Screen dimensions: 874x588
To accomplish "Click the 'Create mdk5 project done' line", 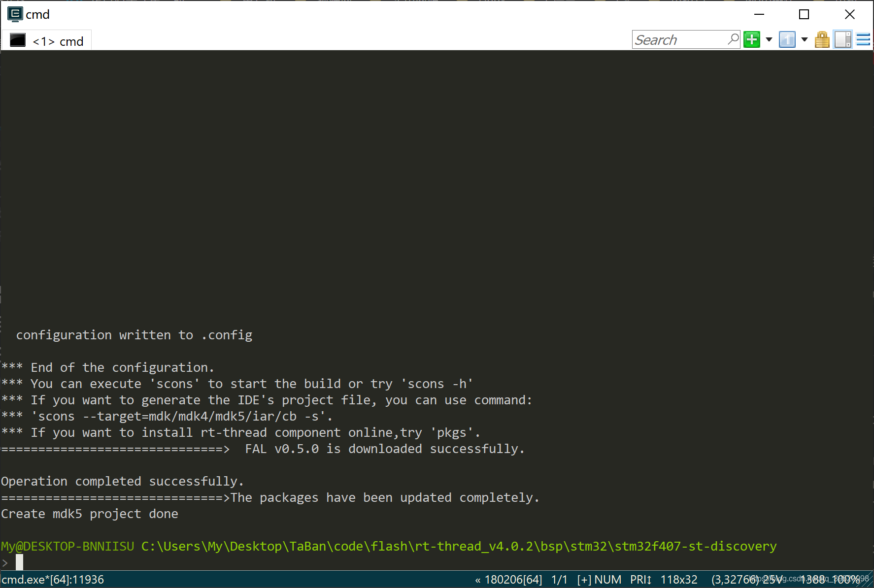I will coord(90,514).
